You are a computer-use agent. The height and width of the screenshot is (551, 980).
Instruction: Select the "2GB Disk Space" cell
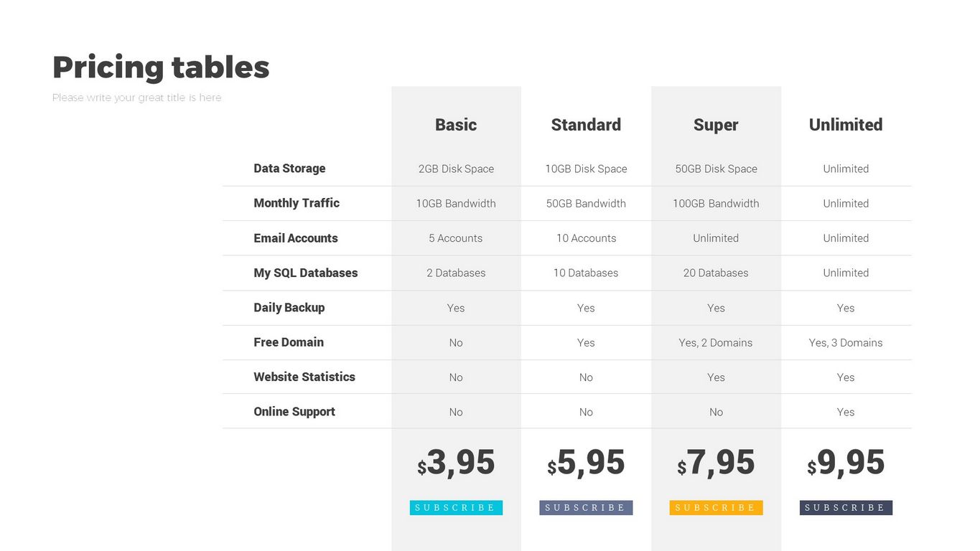[x=456, y=169]
